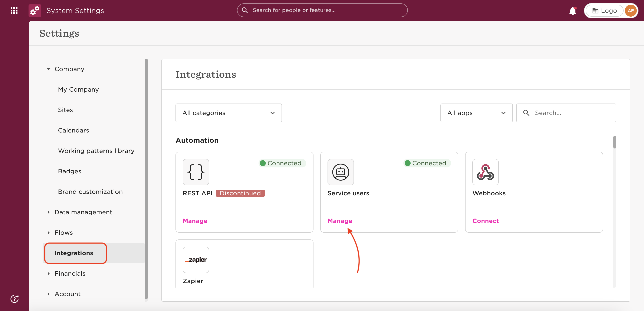Click the Zapier card title
The width and height of the screenshot is (644, 311).
pyautogui.click(x=193, y=281)
